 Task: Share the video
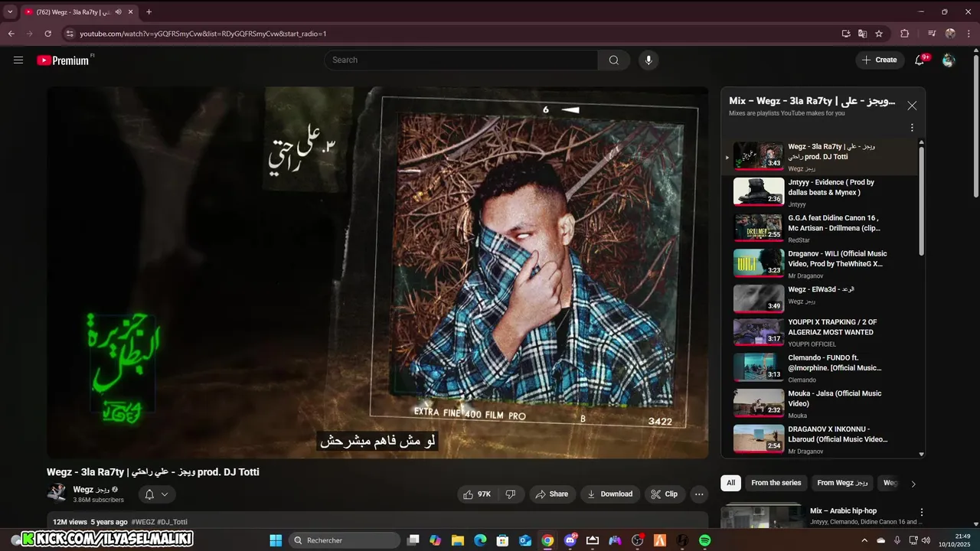pyautogui.click(x=552, y=494)
